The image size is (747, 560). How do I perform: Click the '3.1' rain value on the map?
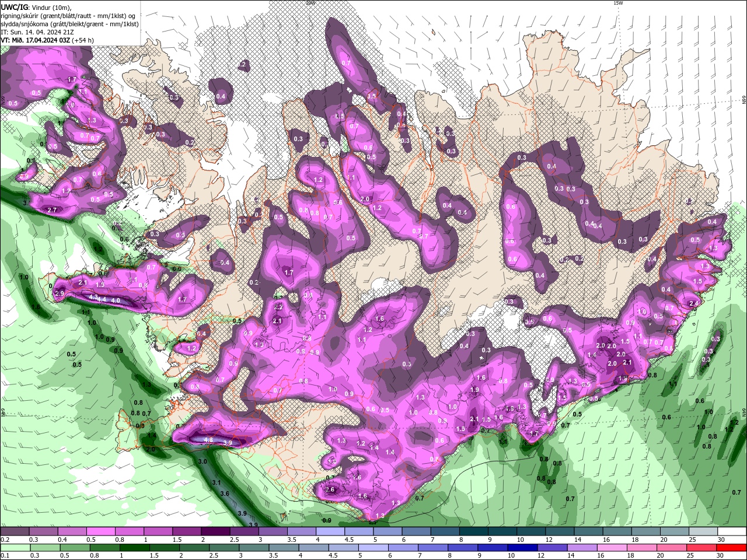216,482
